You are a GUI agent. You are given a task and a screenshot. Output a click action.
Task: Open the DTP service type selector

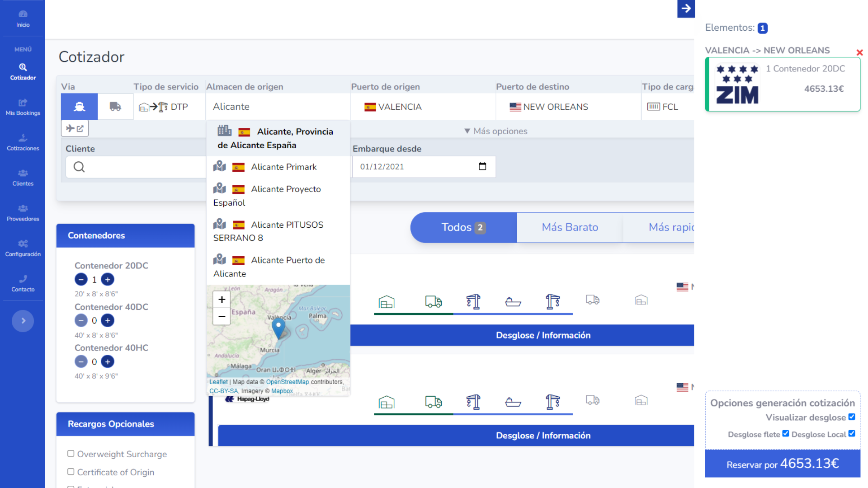coord(170,107)
